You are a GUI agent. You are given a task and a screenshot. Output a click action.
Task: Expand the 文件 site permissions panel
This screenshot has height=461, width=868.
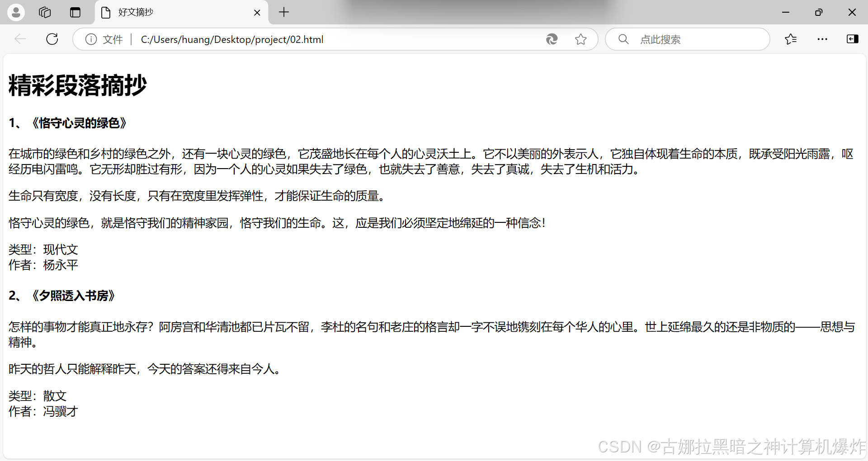tap(113, 39)
